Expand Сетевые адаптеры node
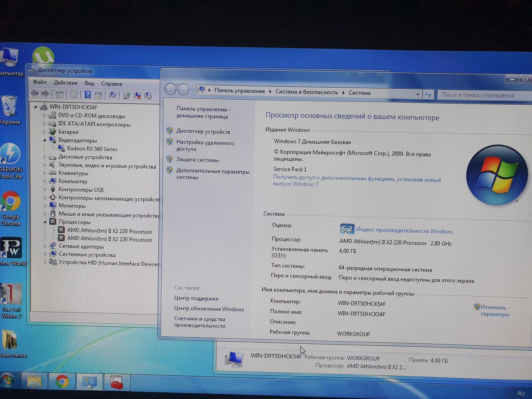This screenshot has width=532, height=399. (45, 246)
